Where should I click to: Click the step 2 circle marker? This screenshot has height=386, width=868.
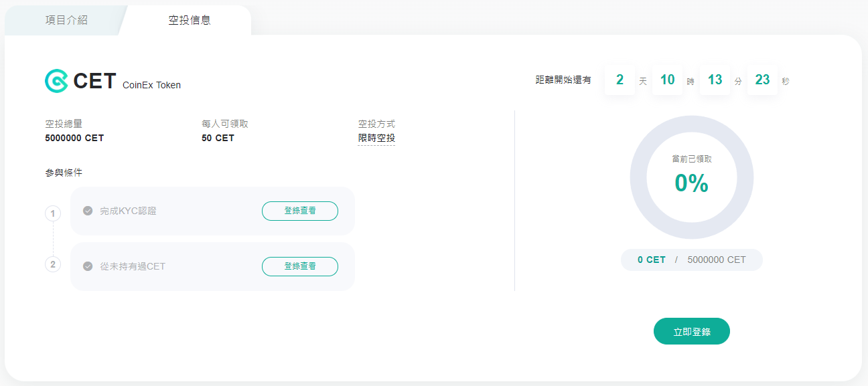click(x=53, y=264)
